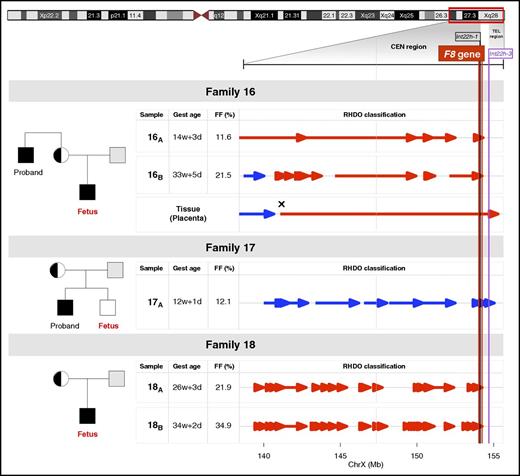Viewport: 520px width, 476px height.
Task: Select Family 18 half-filled carrier mother circle
Action: tap(61, 379)
